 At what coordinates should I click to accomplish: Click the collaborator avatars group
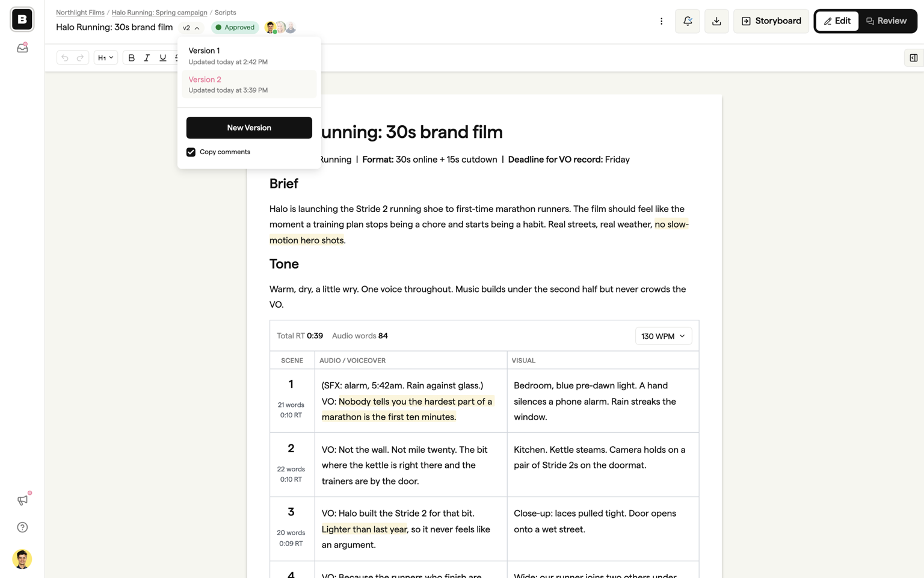[280, 28]
